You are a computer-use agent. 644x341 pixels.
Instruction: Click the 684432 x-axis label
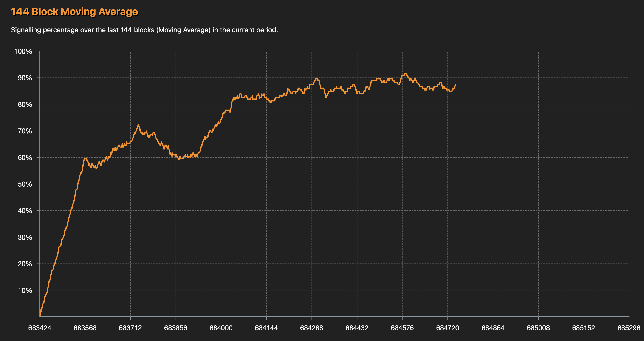[x=357, y=328]
